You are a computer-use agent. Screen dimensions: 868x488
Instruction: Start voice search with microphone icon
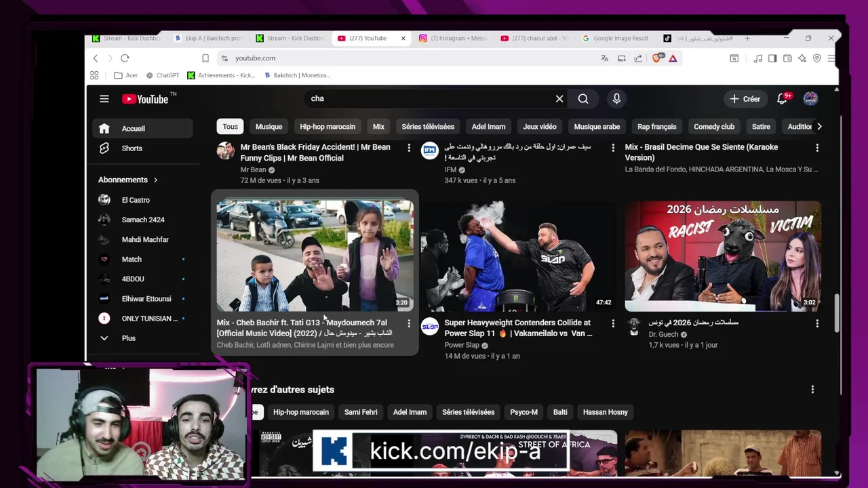coord(616,99)
